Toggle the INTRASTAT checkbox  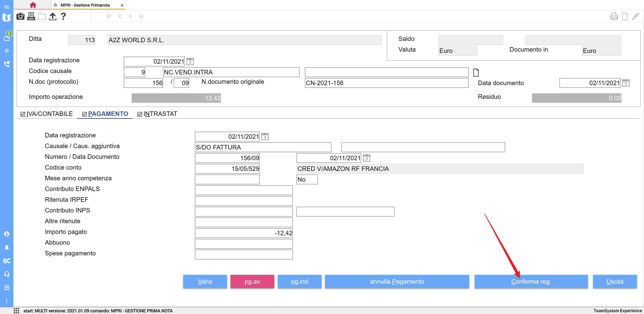140,114
